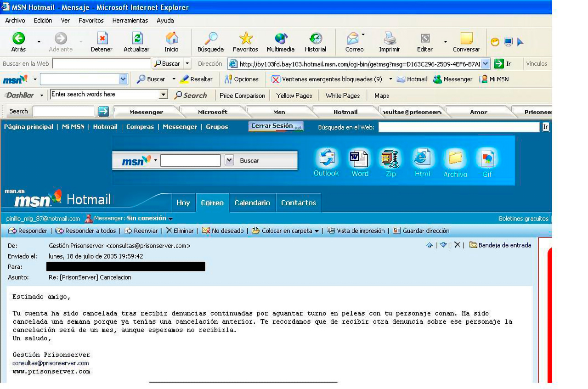Open the Edición menu
588x389 pixels.
coord(43,21)
